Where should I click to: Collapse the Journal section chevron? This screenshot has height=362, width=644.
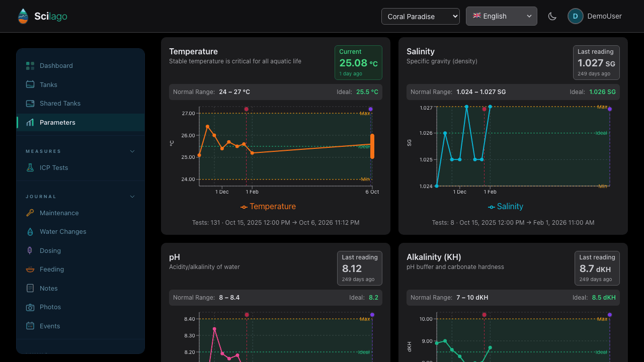pos(132,197)
